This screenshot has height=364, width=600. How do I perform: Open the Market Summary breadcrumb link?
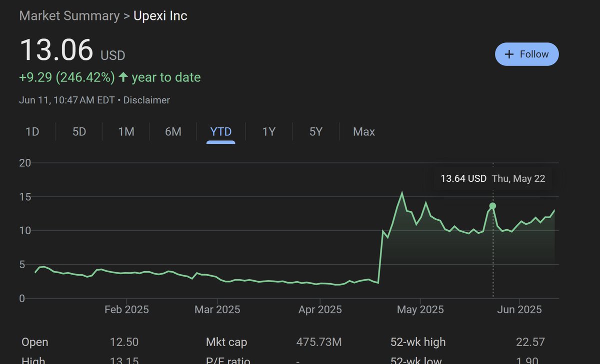[x=69, y=15]
